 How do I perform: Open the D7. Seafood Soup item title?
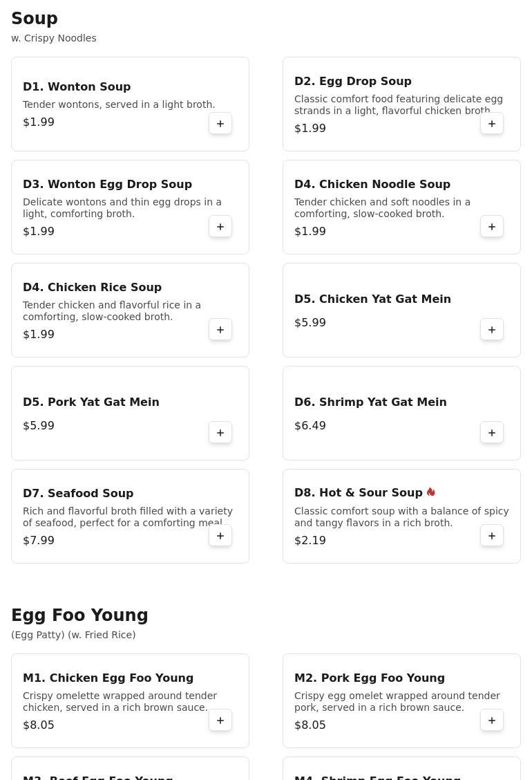(x=78, y=493)
